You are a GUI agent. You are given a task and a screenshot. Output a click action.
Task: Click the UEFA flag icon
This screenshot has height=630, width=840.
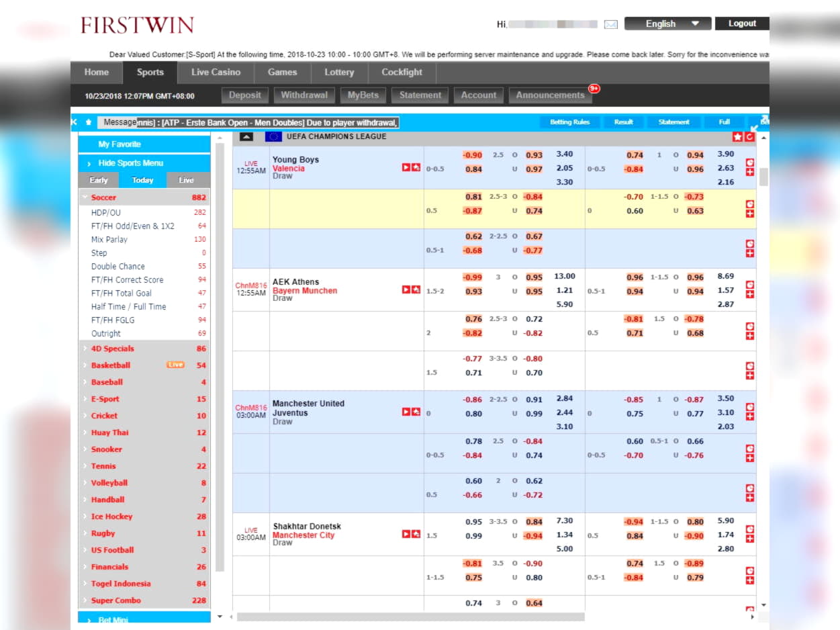pos(273,137)
